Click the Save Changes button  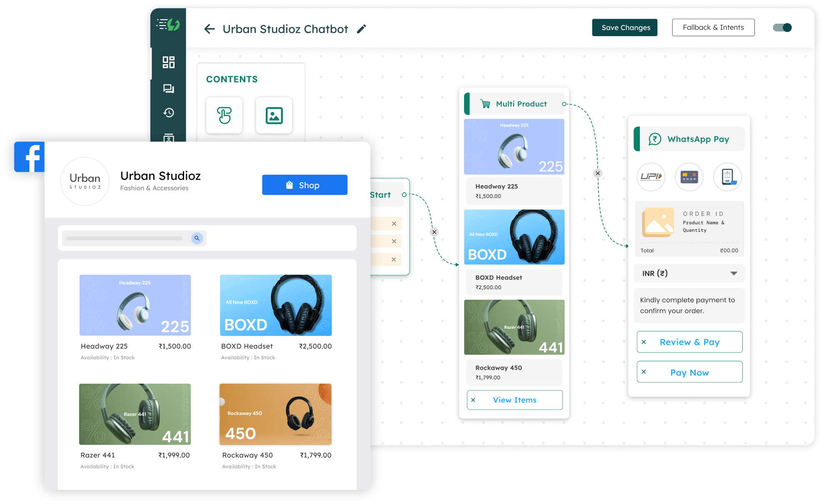click(626, 27)
